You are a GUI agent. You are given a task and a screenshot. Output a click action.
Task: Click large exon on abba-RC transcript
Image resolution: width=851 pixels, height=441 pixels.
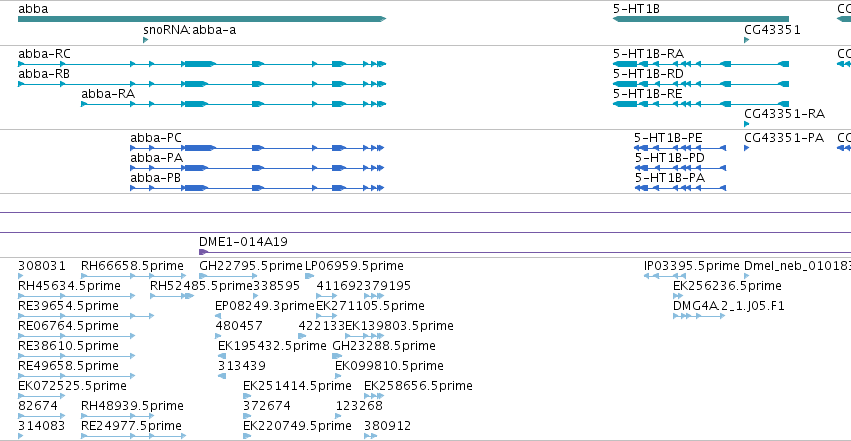(200, 64)
